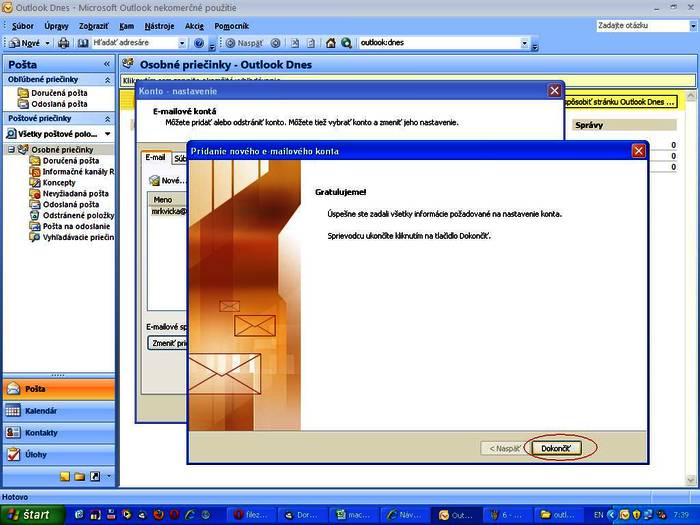The width and height of the screenshot is (700, 525).
Task: Switch to the Out... taskbar window
Action: (456, 515)
